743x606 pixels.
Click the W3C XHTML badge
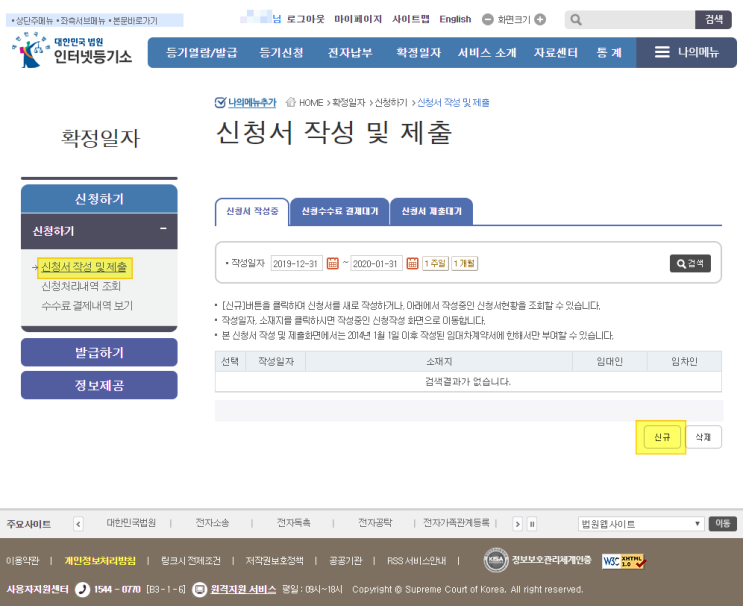click(624, 561)
